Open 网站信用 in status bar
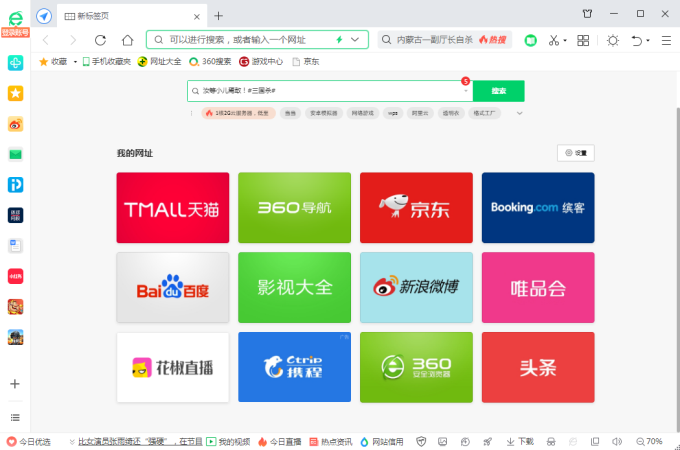The height and width of the screenshot is (450, 680). [382, 442]
